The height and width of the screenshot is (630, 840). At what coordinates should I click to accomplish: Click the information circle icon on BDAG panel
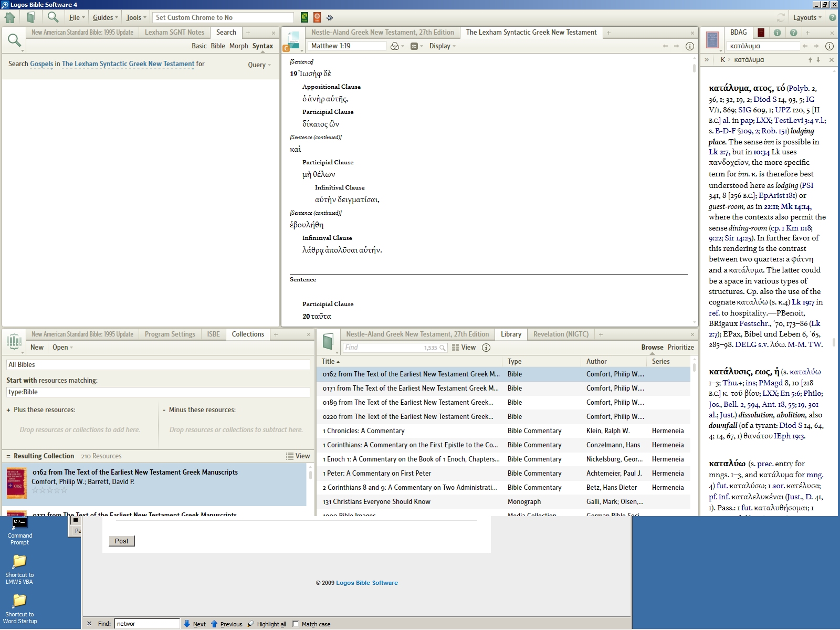point(778,32)
